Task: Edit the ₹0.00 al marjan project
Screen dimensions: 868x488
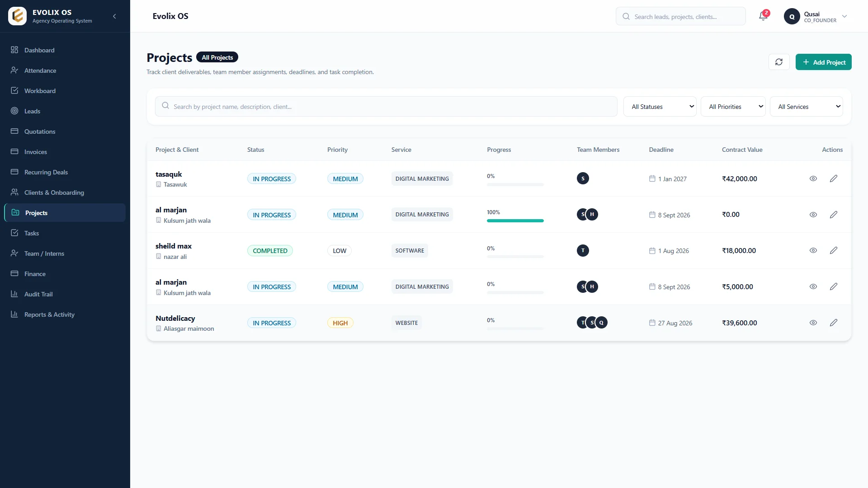Action: pos(834,215)
